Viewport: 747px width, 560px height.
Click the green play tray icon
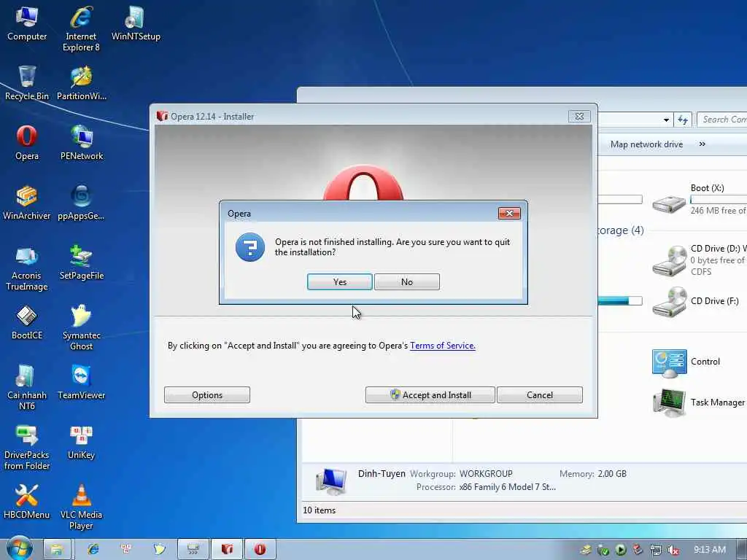620,550
